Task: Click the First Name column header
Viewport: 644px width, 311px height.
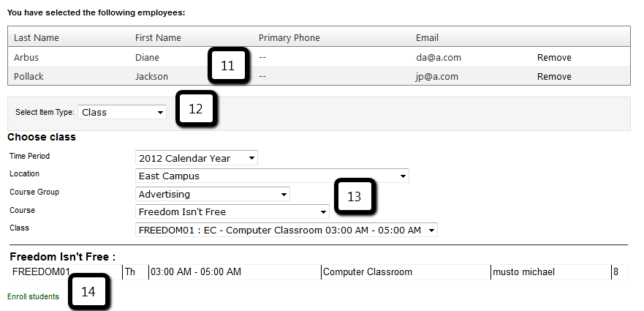Action: tap(158, 37)
